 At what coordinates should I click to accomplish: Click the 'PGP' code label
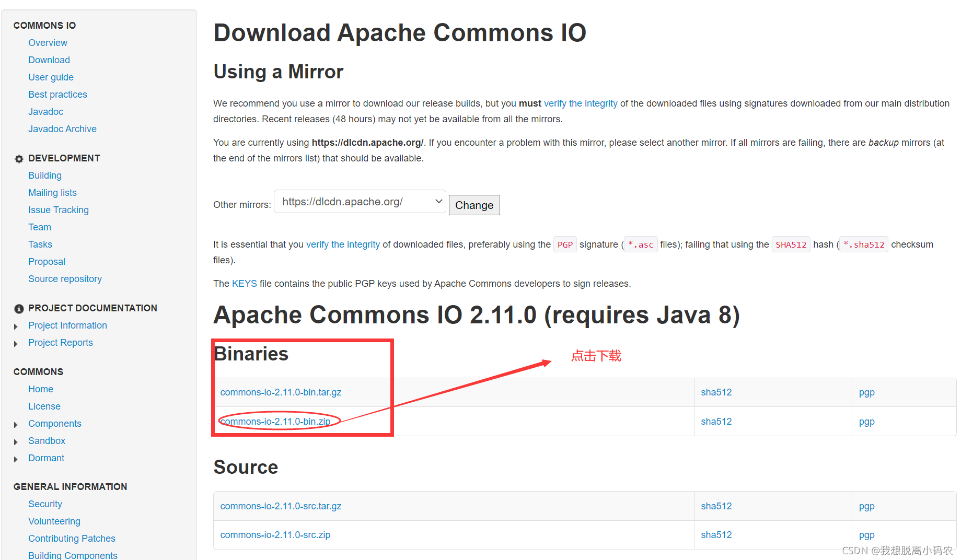565,244
